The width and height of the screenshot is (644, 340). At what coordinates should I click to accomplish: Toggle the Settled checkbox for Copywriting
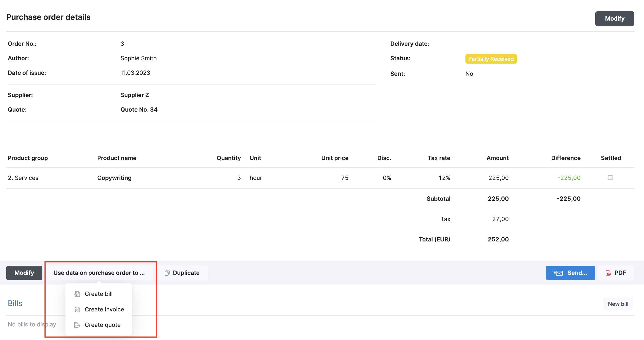pyautogui.click(x=610, y=177)
